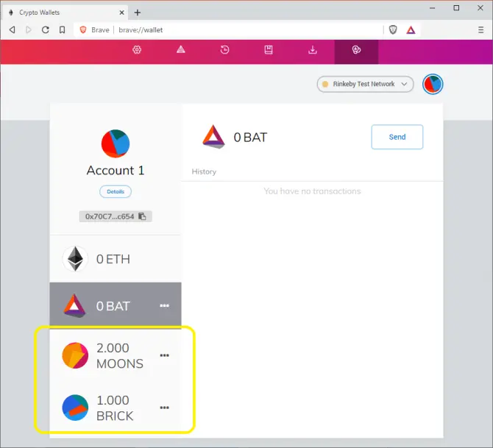Viewport: 493px width, 448px height.
Task: Select the 0 BAT asset row
Action: (116, 305)
